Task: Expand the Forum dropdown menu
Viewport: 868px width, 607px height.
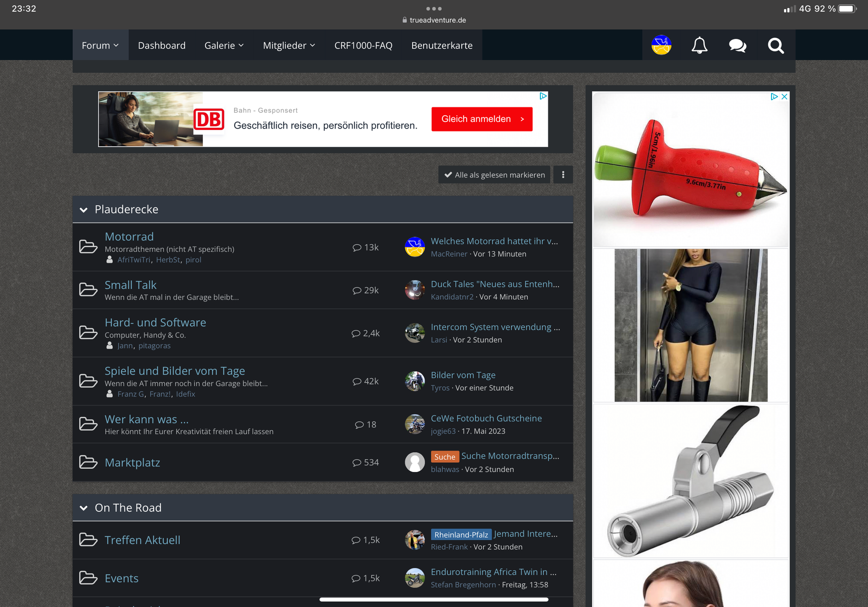Action: click(100, 46)
